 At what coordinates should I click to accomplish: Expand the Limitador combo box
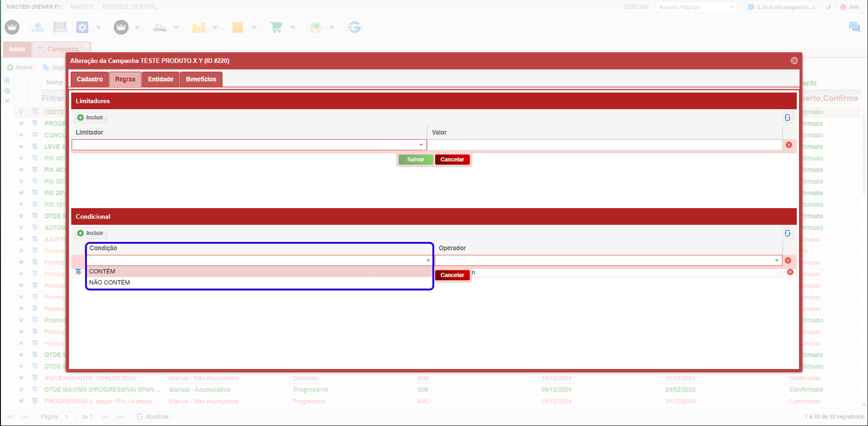(421, 145)
